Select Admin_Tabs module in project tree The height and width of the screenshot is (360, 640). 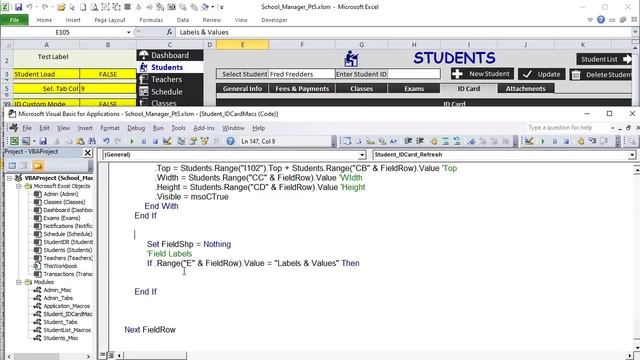tap(58, 298)
